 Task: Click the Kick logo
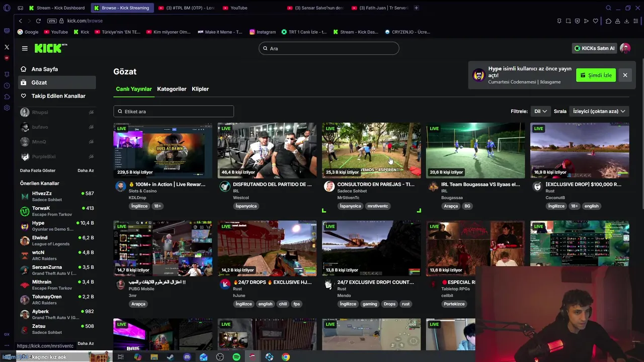50,48
